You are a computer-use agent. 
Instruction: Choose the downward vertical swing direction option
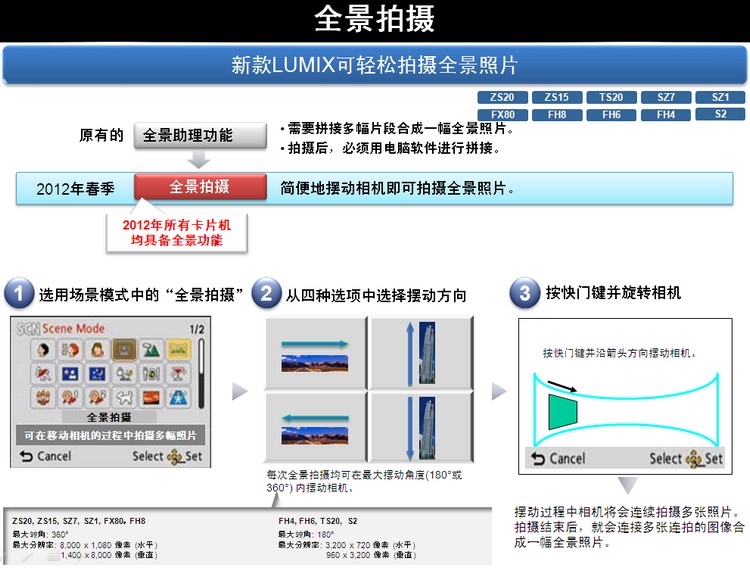coord(422,427)
